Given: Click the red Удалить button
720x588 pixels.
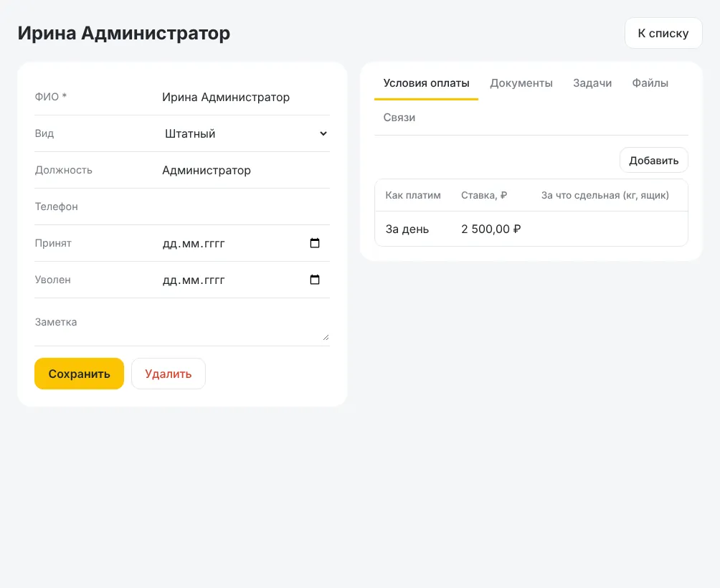Looking at the screenshot, I should pos(168,374).
